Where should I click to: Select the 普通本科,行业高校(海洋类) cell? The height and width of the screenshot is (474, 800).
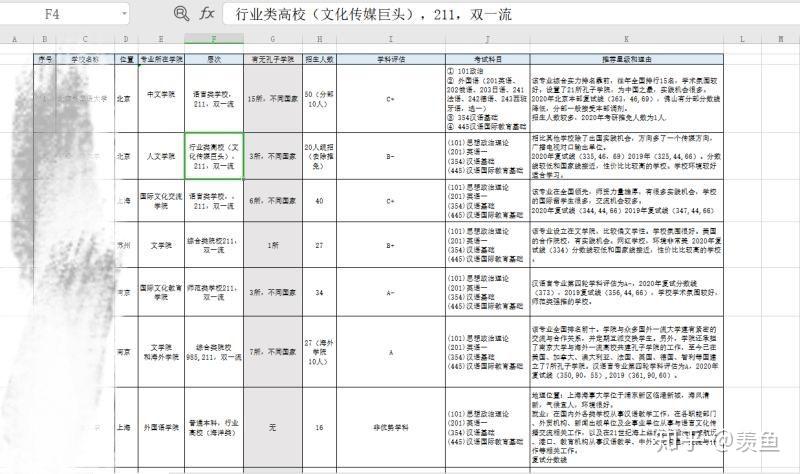pyautogui.click(x=214, y=428)
